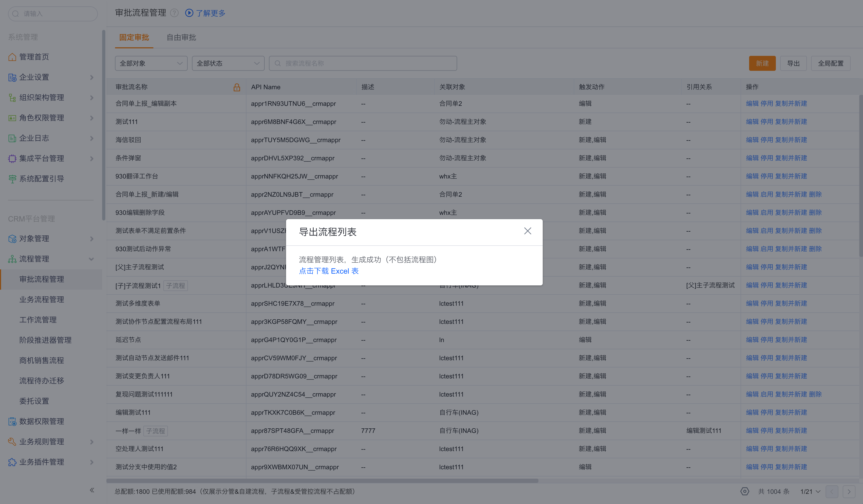Open 业务流程管理 in the sidebar
The image size is (863, 504).
pos(42,300)
